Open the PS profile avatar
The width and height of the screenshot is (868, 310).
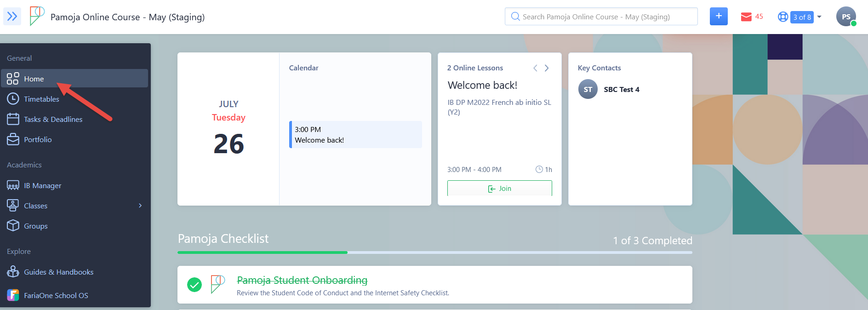(846, 17)
